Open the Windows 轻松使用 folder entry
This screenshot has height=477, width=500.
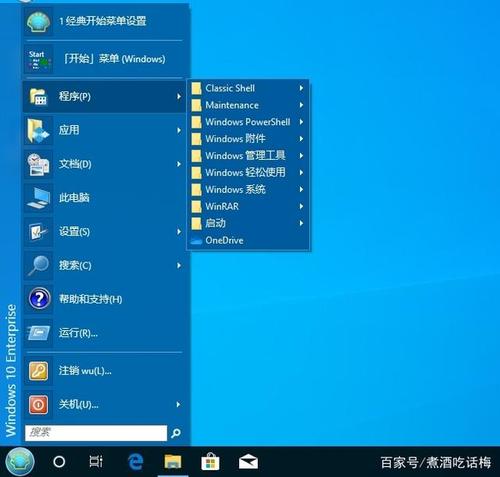248,173
